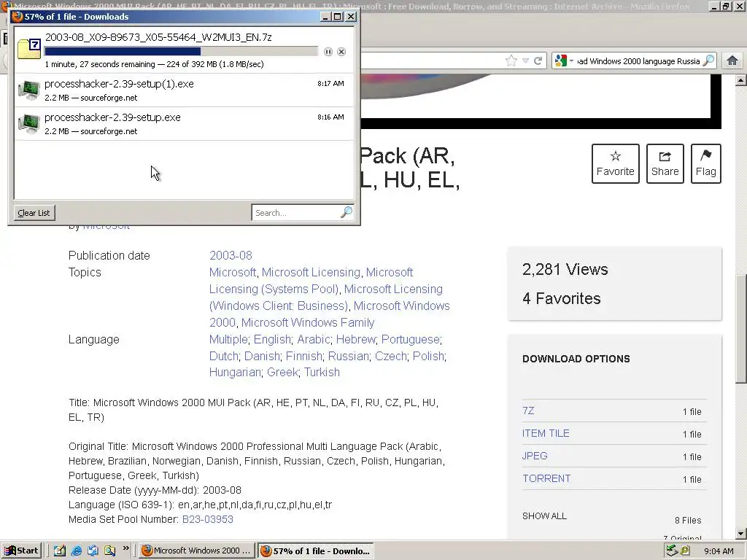Image resolution: width=747 pixels, height=560 pixels.
Task: Open Media Set Pool Number B23-03953
Action: 208,519
